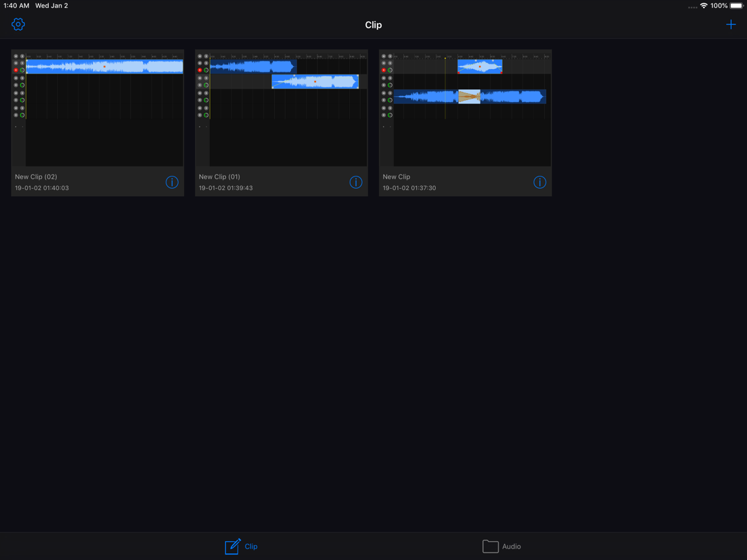This screenshot has width=747, height=560.
Task: Tap the 1:40 AM clock in status bar
Action: coord(17,5)
